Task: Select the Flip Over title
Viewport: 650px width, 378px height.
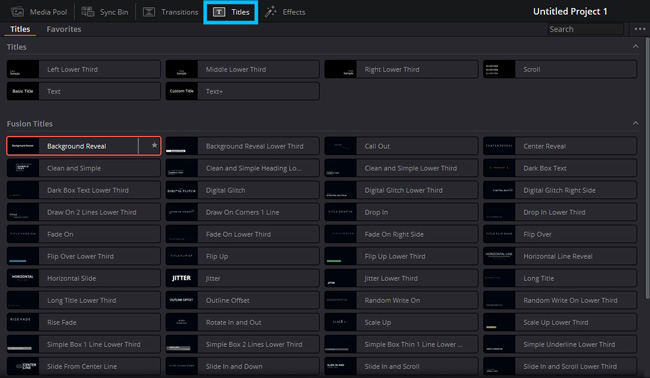Action: pyautogui.click(x=560, y=234)
